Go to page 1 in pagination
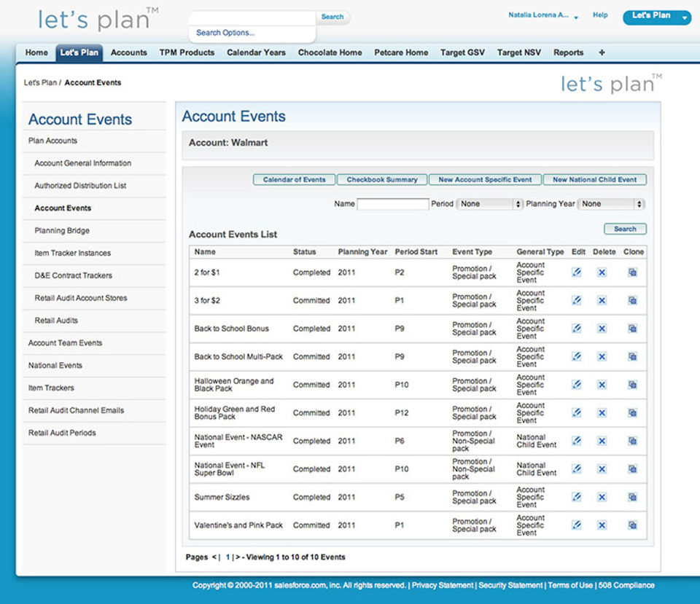 [x=227, y=557]
